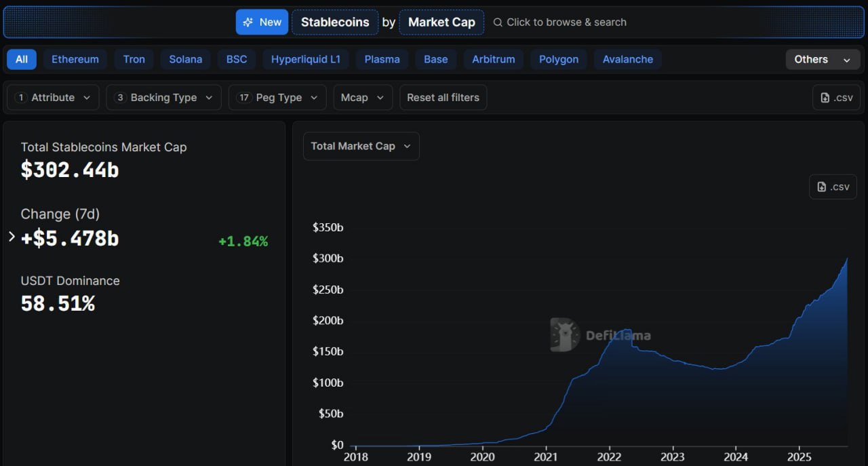Click the search magnifier icon
Viewport: 868px width, 466px height.
498,22
